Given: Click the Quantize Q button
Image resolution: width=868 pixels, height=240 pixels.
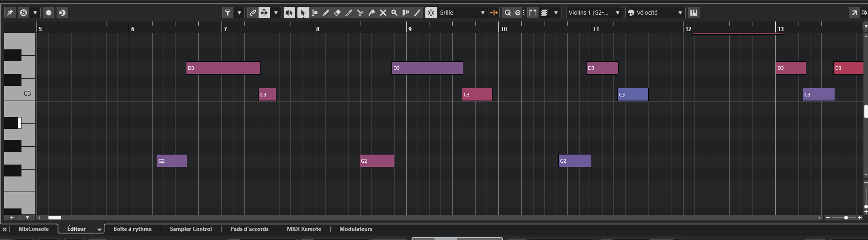Looking at the screenshot, I should tap(507, 13).
